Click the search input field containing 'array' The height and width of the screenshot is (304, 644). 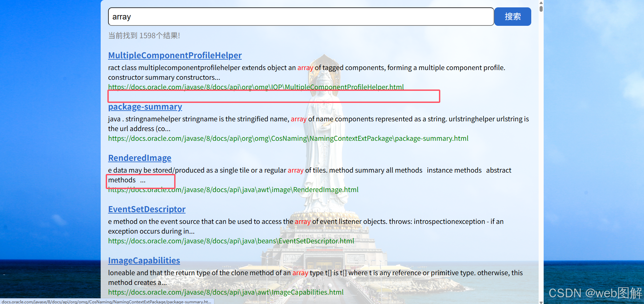coord(301,16)
